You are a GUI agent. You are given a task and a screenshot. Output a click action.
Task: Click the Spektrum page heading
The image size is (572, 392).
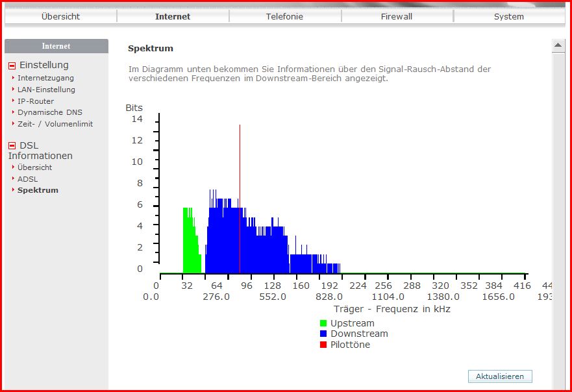(150, 49)
